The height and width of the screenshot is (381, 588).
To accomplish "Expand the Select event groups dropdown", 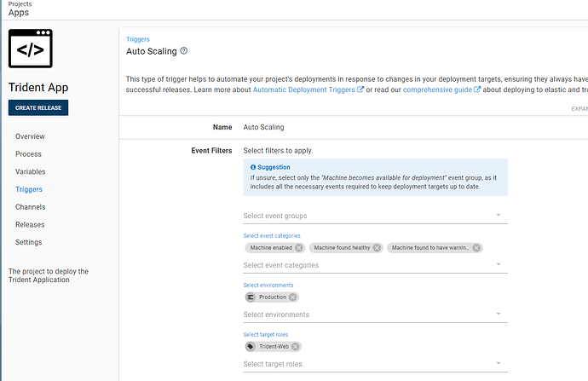I will tap(499, 216).
